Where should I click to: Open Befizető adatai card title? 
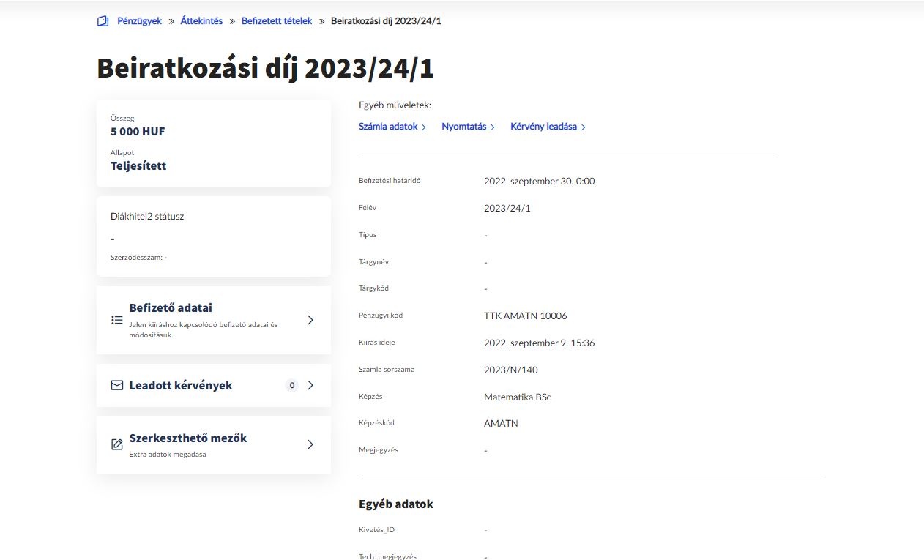point(171,308)
